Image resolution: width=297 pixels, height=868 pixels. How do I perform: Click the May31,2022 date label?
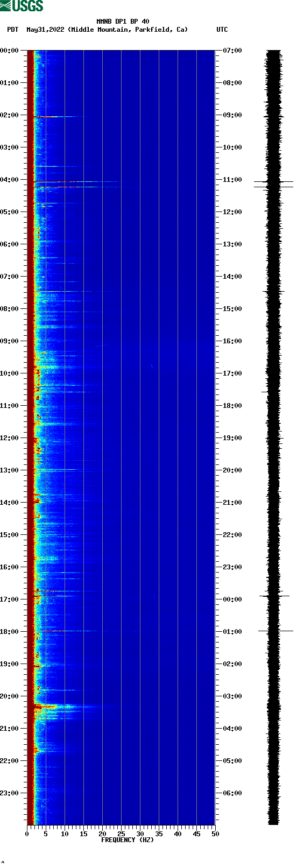tap(46, 30)
